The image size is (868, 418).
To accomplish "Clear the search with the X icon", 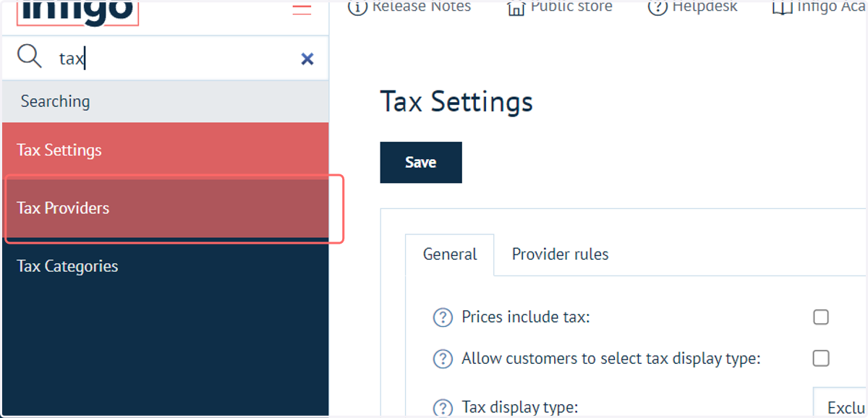I will pyautogui.click(x=307, y=59).
